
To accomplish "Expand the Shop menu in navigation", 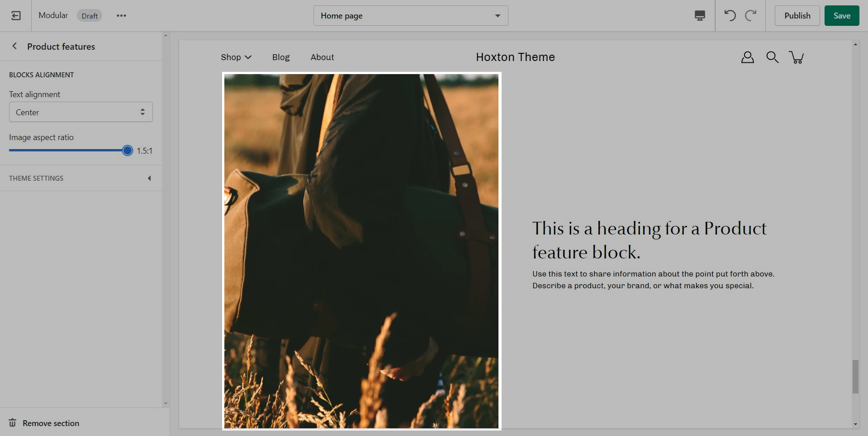I will tap(236, 57).
